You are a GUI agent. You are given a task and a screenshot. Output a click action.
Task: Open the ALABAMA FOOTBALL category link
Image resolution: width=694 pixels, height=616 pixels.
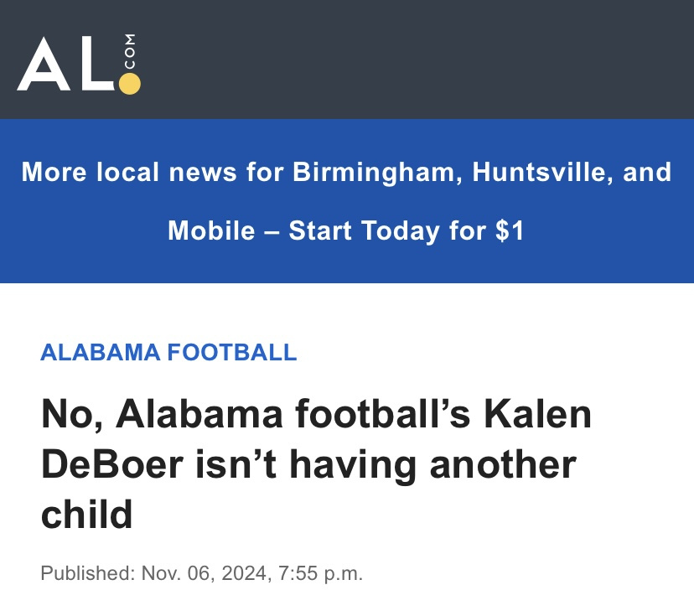168,352
